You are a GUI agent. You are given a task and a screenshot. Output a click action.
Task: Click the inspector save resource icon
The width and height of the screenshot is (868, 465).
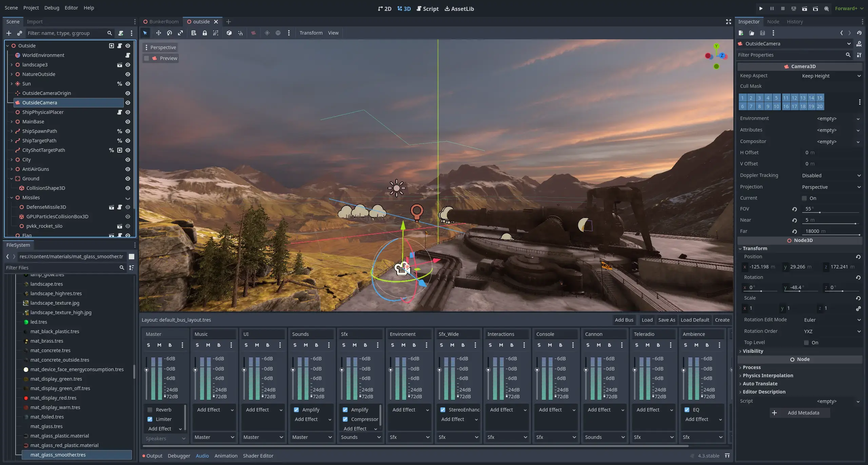click(x=762, y=33)
